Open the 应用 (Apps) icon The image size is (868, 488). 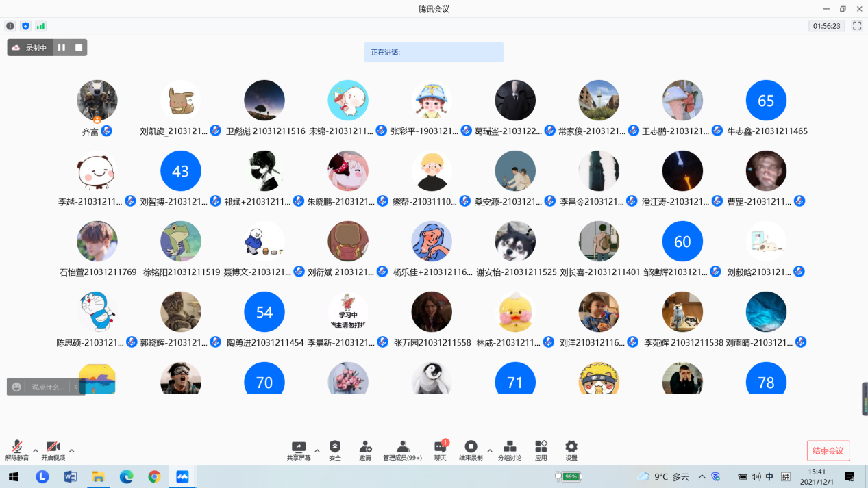(541, 447)
